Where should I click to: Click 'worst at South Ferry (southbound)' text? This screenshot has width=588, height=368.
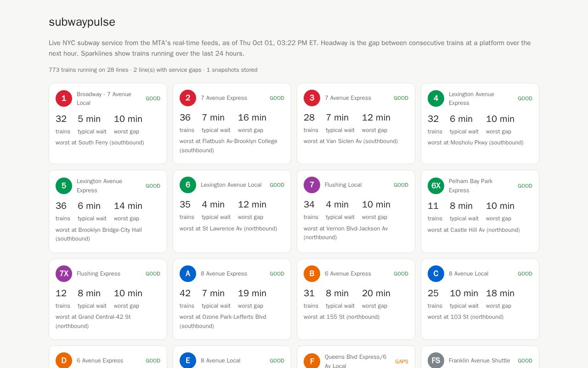click(100, 143)
